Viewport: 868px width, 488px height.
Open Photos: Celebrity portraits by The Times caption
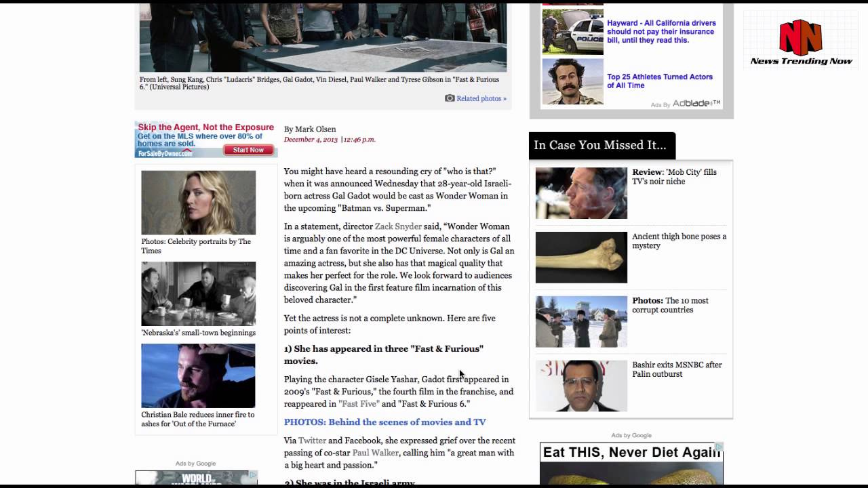tap(196, 246)
